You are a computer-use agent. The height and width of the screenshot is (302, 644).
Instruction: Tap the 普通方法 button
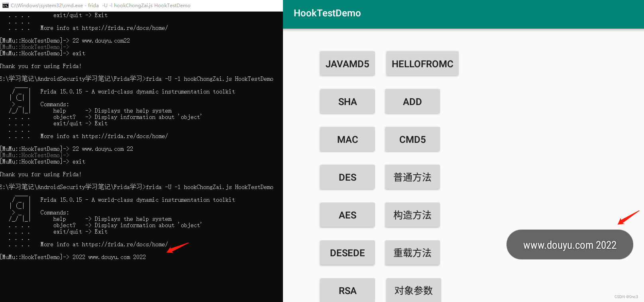point(412,177)
